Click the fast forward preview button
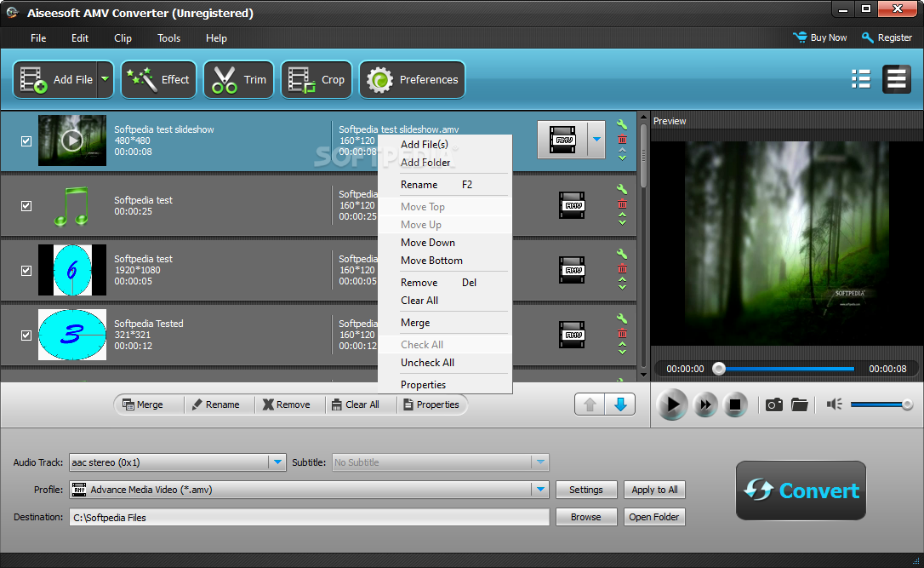The width and height of the screenshot is (924, 568). (705, 404)
